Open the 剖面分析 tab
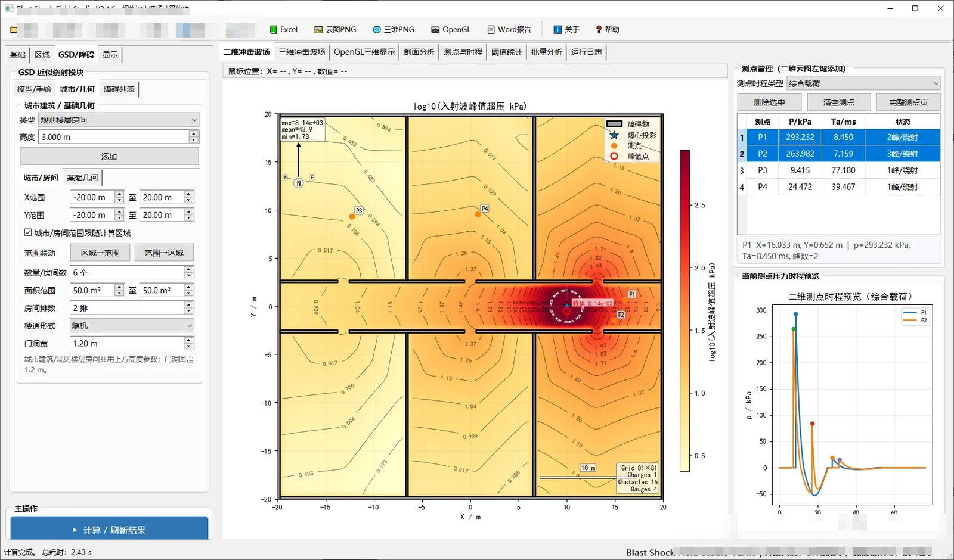This screenshot has width=954, height=560. pyautogui.click(x=419, y=52)
